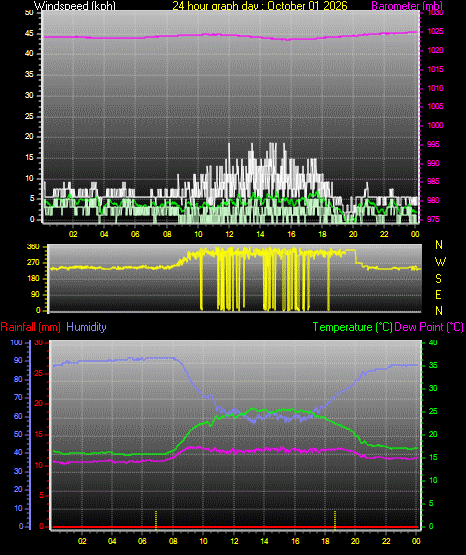Click hour '20' beneath the temperature chart
The width and height of the screenshot is (466, 555).
(x=355, y=541)
